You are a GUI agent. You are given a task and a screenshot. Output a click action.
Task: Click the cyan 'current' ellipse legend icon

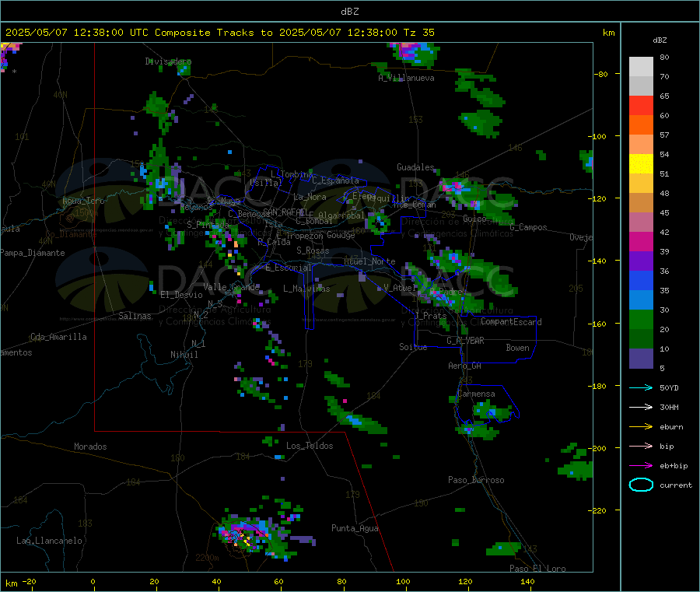point(641,485)
